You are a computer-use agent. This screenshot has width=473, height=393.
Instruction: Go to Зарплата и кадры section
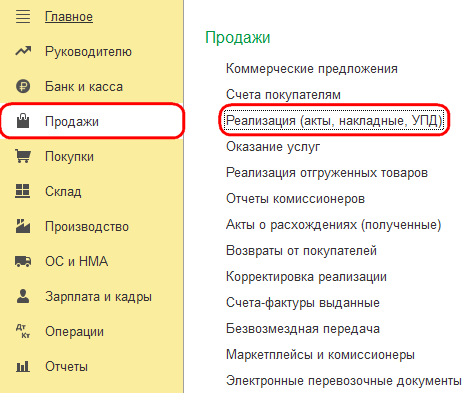click(x=98, y=297)
